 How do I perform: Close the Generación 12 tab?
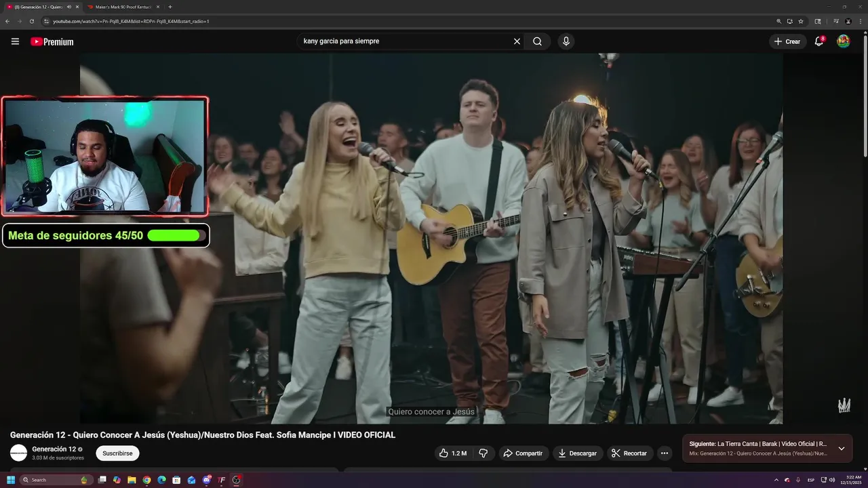pos(77,7)
